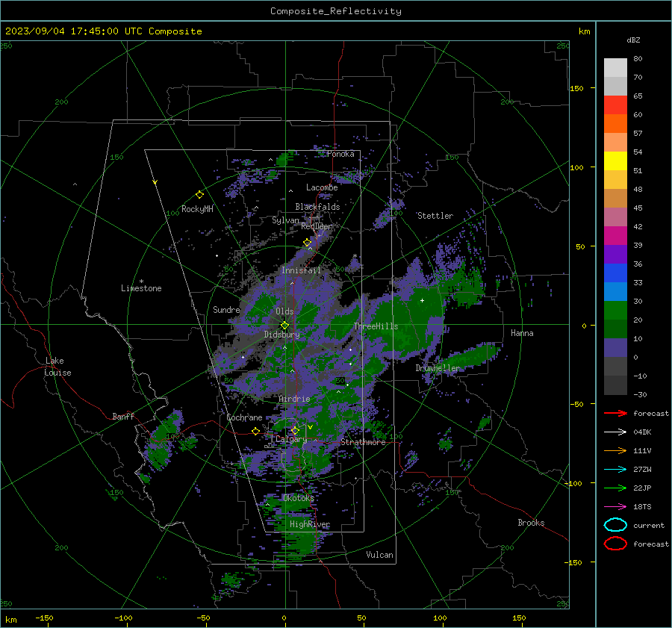This screenshot has height=628, width=672.
Task: Click the Blackfalds map label
Action: tap(317, 207)
